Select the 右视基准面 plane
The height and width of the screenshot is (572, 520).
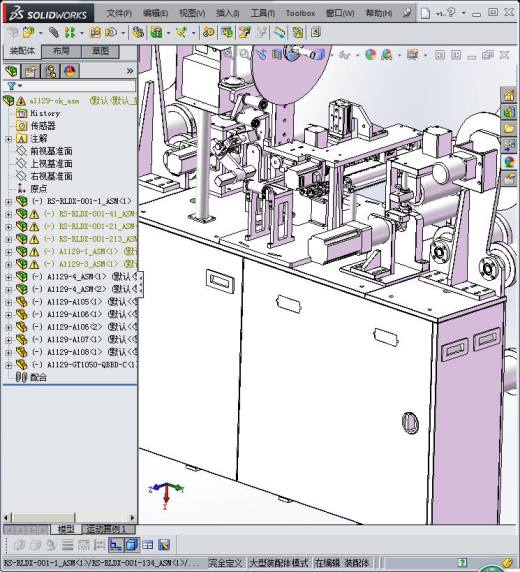point(51,177)
